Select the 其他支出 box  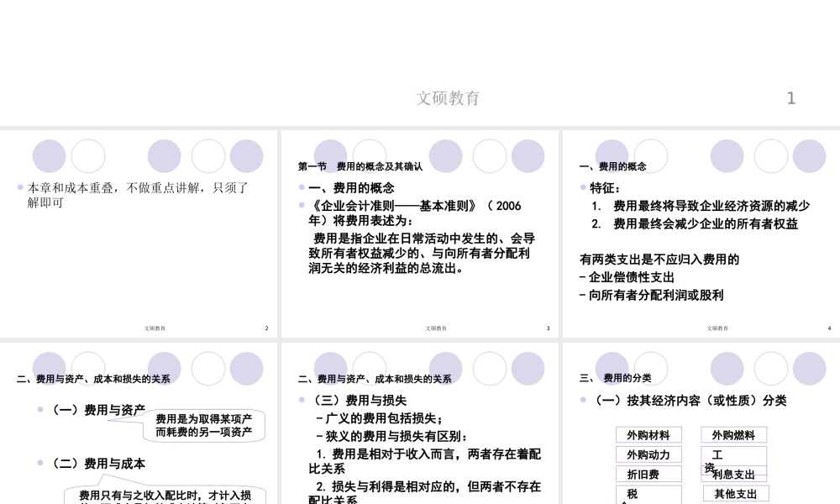tap(736, 493)
